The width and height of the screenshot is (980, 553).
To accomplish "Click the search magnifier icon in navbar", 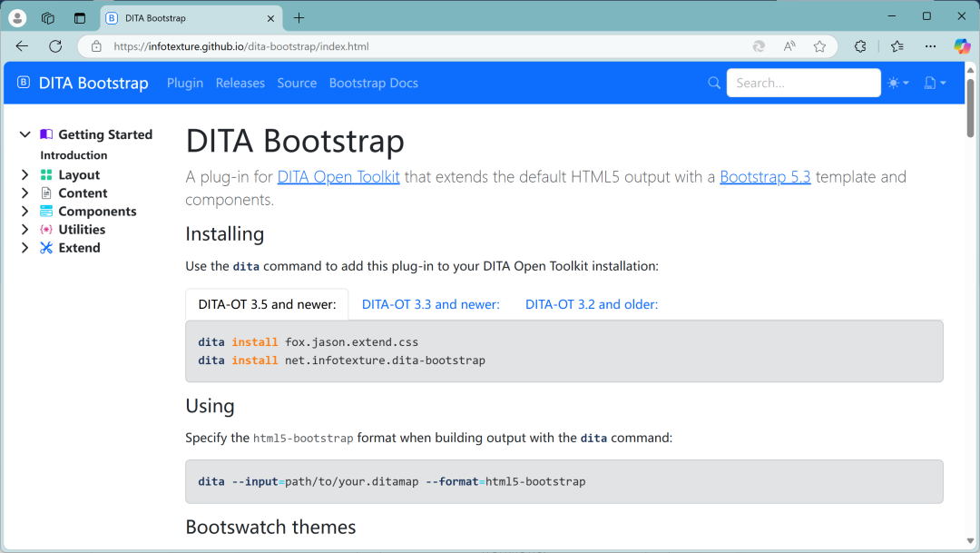I will click(x=714, y=83).
